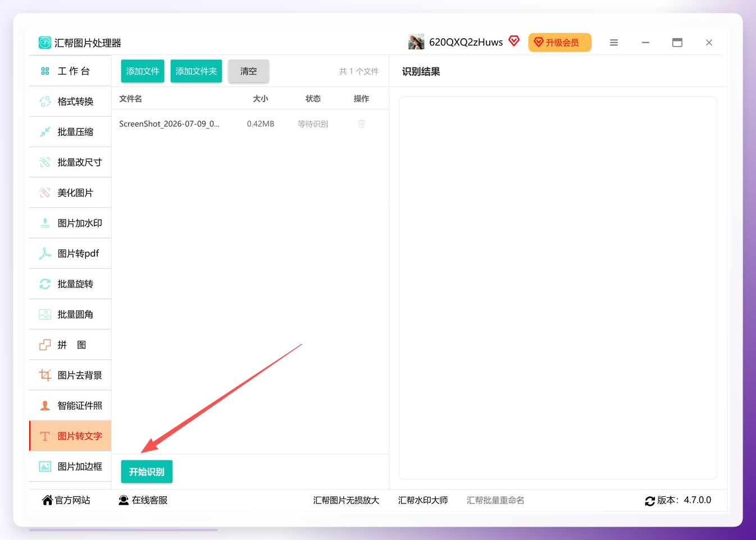Viewport: 756px width, 540px height.
Task: Open 汇帮图片无损放大 link
Action: coord(346,500)
